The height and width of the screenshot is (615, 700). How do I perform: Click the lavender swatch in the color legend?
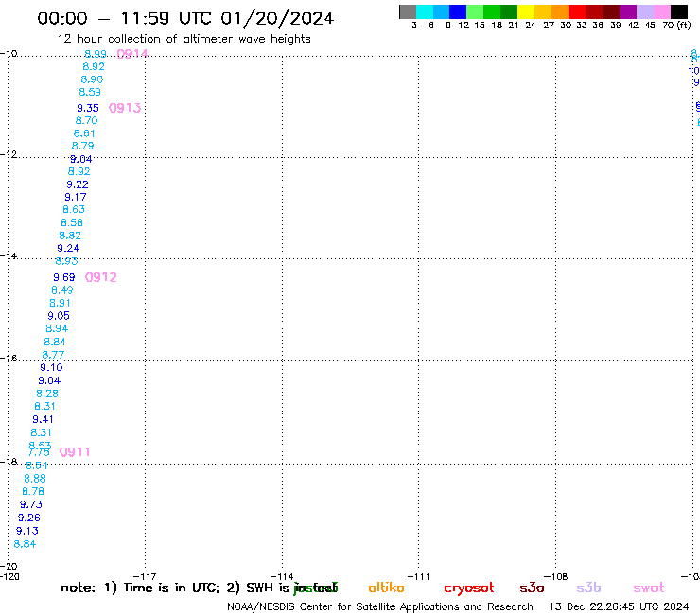pyautogui.click(x=645, y=11)
